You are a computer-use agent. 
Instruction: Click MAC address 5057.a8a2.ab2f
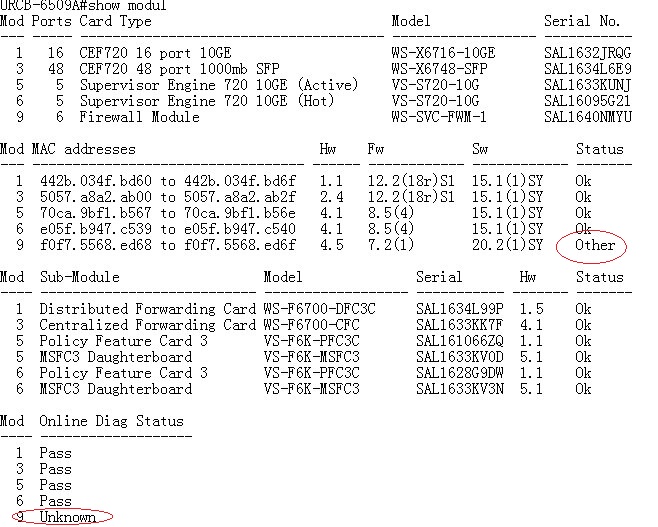tap(240, 197)
